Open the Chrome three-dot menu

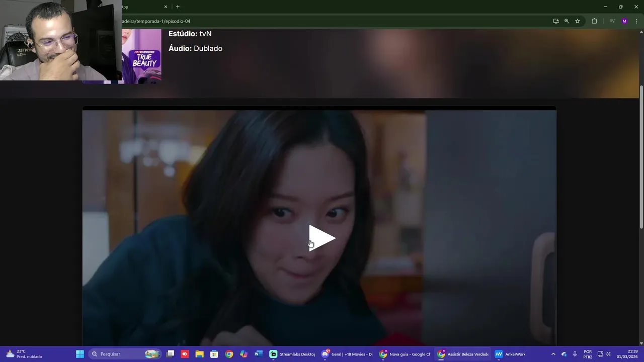tap(636, 21)
